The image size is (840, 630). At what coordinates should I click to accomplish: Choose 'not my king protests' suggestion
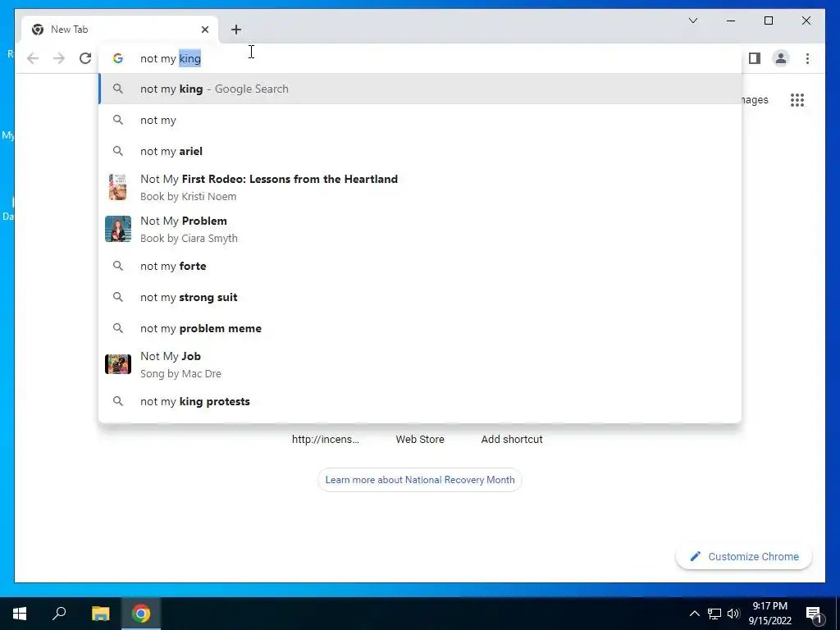point(420,401)
